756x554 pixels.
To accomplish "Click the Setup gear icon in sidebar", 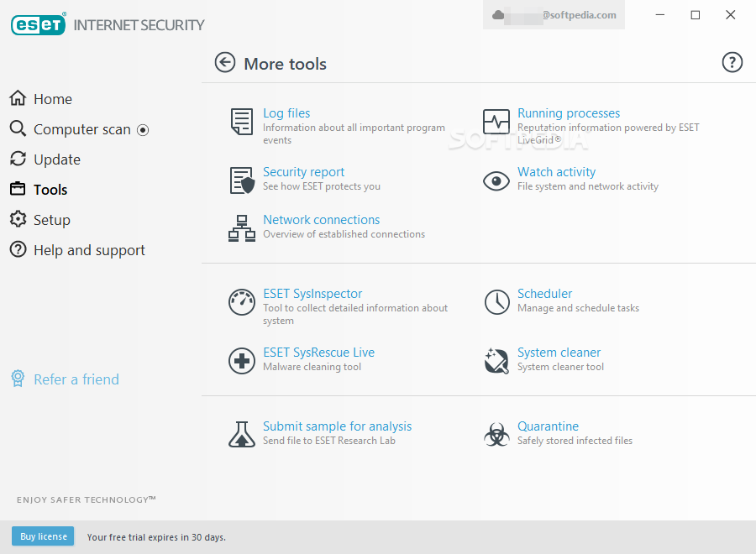I will click(x=18, y=219).
